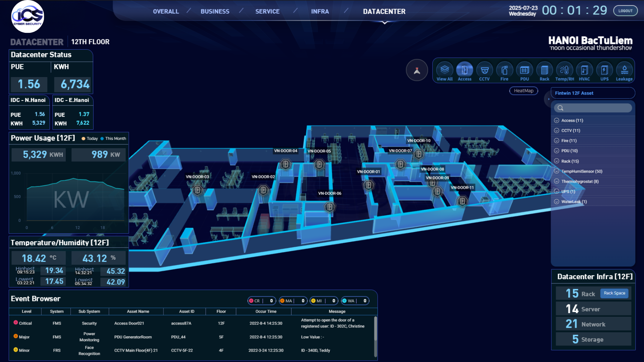Viewport: 644px width, 362px height.
Task: Click the PDU filter icon
Action: click(524, 70)
